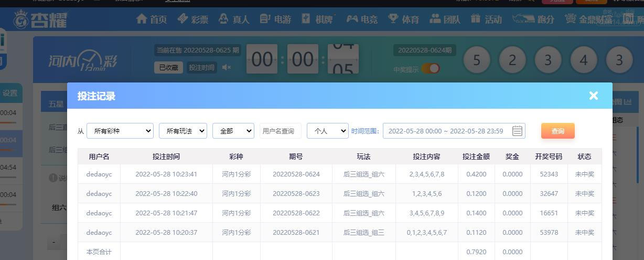The image size is (644, 260).
Task: Click the 开奖号码 column header
Action: click(x=549, y=157)
